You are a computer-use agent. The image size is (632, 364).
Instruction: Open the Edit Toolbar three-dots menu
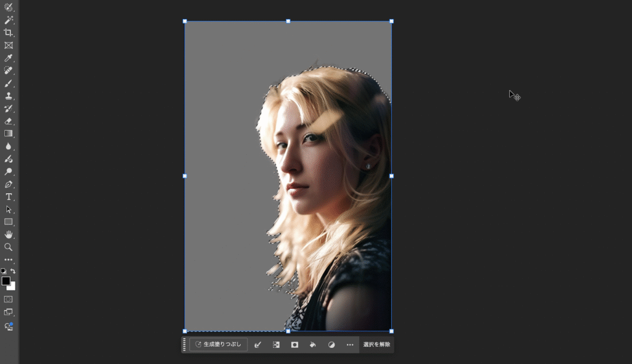(x=8, y=260)
